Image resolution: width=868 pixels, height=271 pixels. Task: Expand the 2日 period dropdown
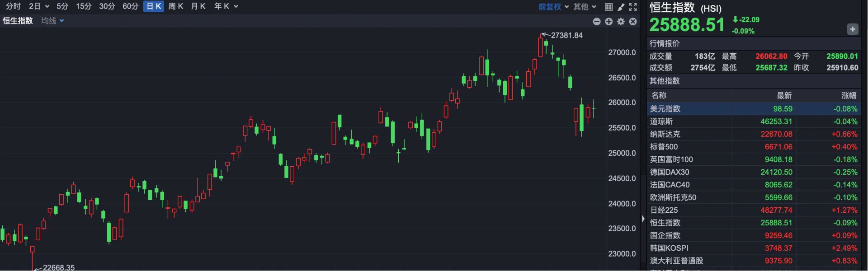click(x=39, y=6)
